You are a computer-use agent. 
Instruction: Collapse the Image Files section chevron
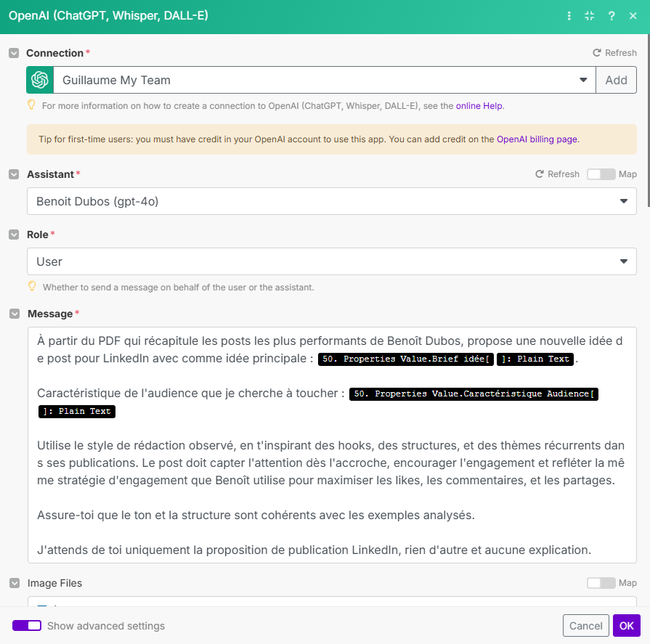[15, 583]
